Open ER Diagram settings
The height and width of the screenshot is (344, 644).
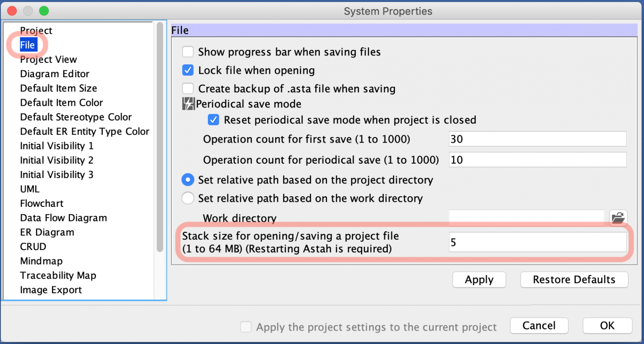click(47, 232)
